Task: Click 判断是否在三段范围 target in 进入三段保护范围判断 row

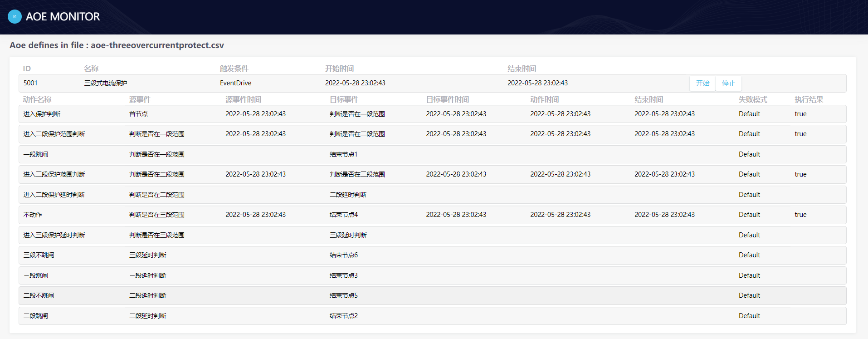Action: tap(357, 174)
